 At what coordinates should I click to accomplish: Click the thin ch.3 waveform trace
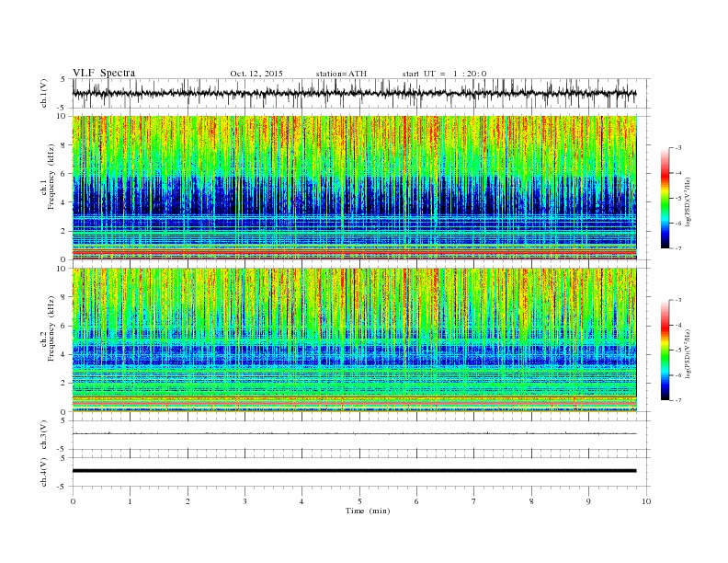click(354, 433)
